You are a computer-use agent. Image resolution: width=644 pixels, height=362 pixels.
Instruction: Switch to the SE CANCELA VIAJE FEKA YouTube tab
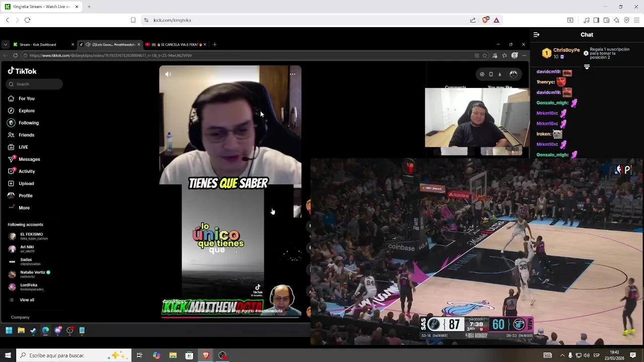pos(176,44)
